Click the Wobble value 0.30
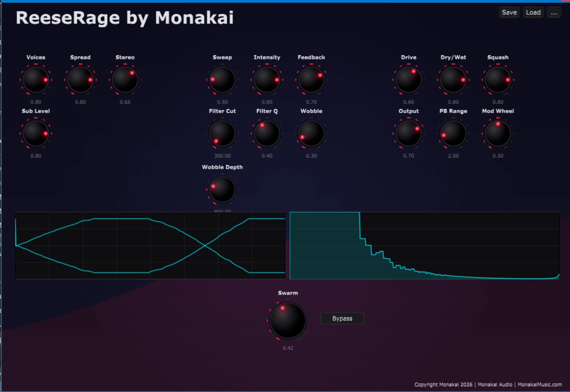Screen dimensions: 570x392 click(311, 156)
